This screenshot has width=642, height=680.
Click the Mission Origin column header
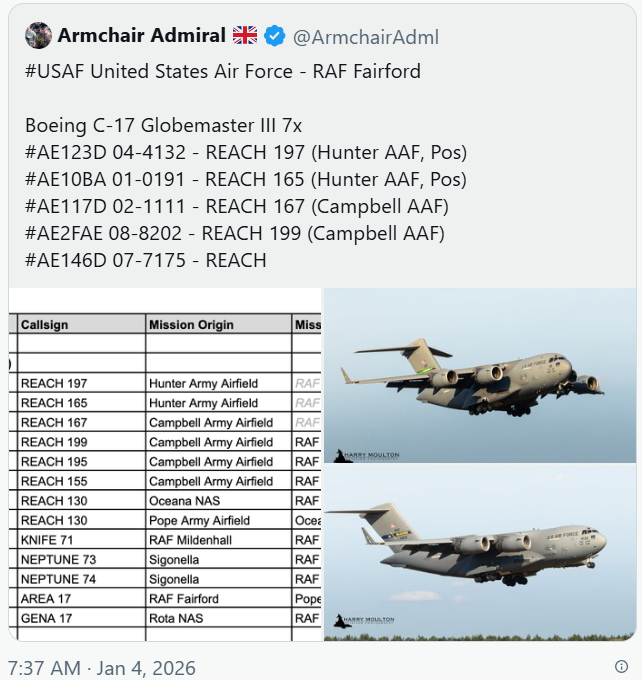(x=191, y=325)
